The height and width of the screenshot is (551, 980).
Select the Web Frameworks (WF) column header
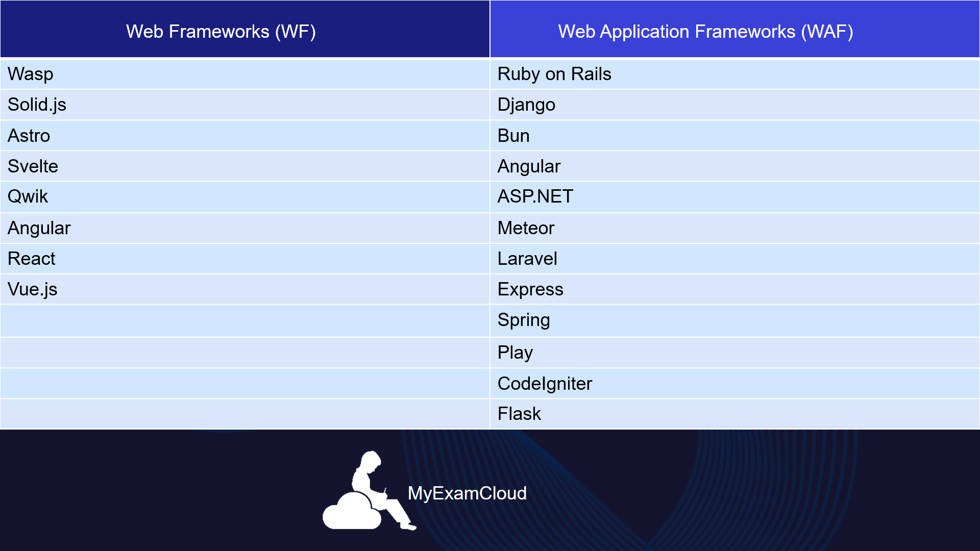pyautogui.click(x=222, y=31)
